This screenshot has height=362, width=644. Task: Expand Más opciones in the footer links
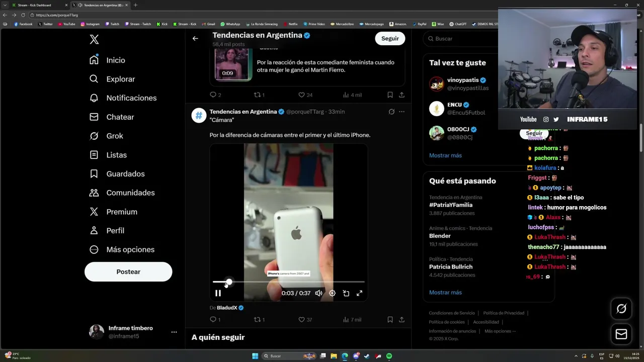(x=500, y=331)
